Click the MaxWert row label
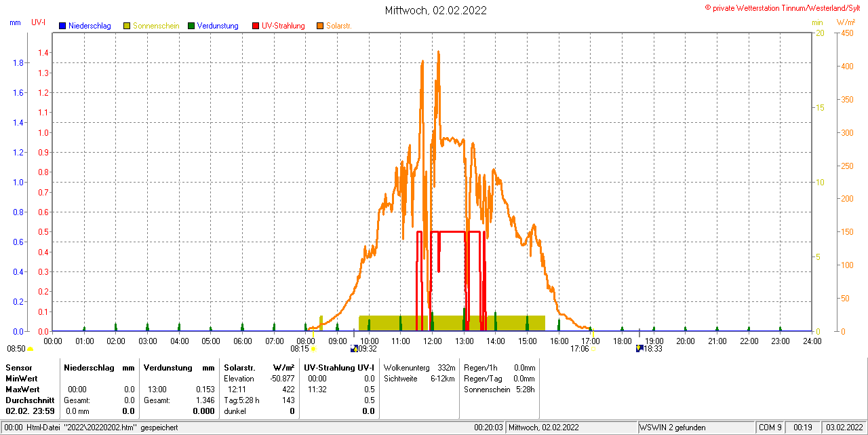Viewport: 868px width, 435px height. (x=22, y=390)
